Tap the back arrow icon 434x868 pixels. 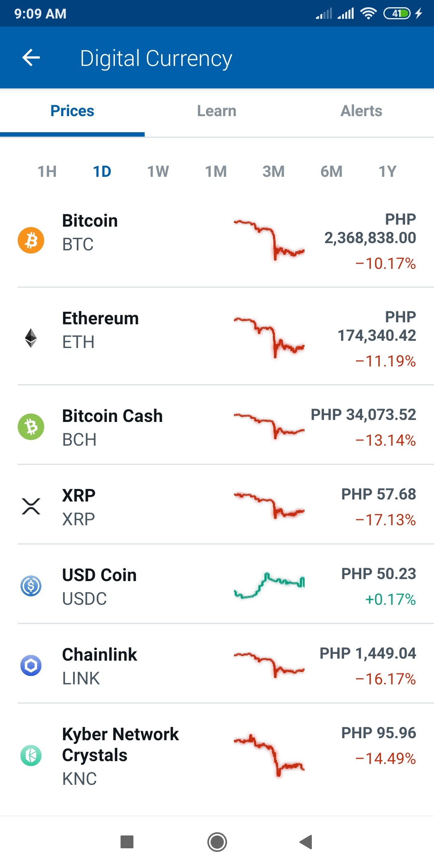[x=31, y=57]
